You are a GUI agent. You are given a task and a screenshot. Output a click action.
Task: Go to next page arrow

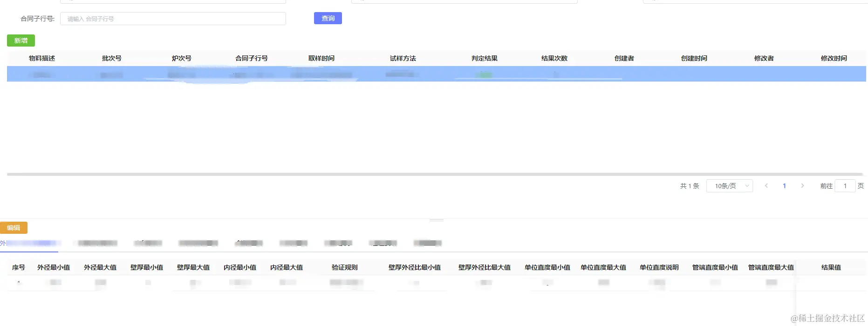[802, 186]
